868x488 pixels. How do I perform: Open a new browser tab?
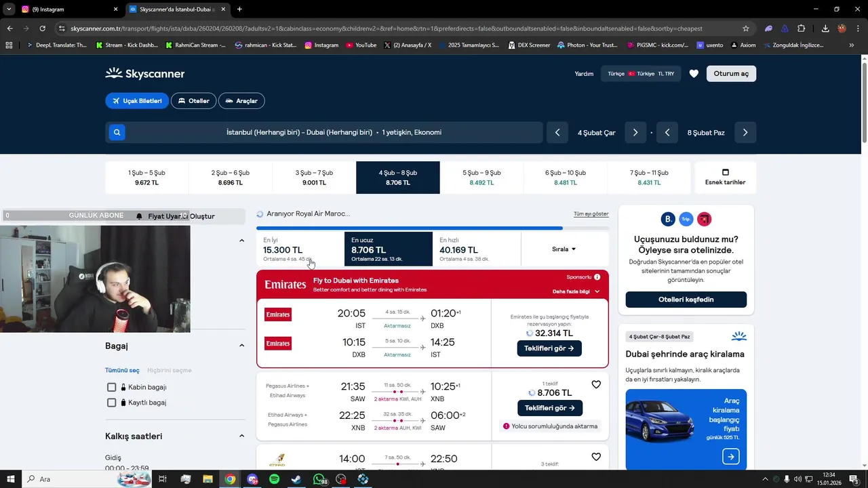239,9
